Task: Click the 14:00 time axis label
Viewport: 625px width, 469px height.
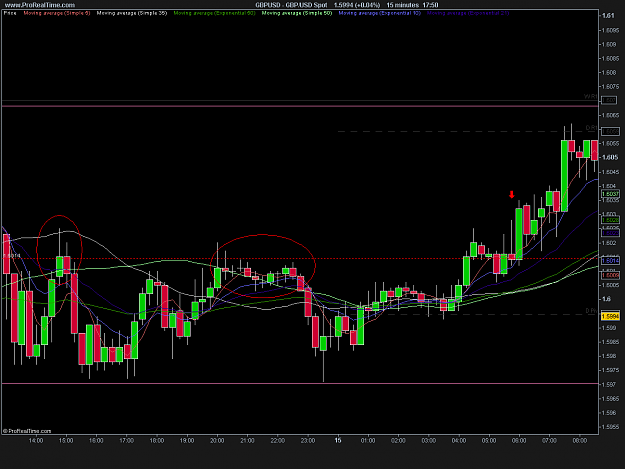Action: point(36,440)
